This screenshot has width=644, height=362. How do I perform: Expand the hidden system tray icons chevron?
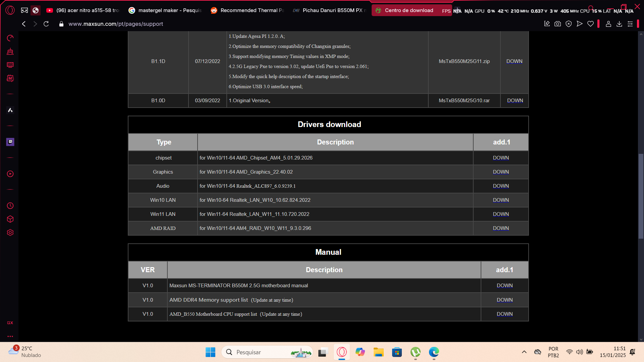pyautogui.click(x=524, y=352)
